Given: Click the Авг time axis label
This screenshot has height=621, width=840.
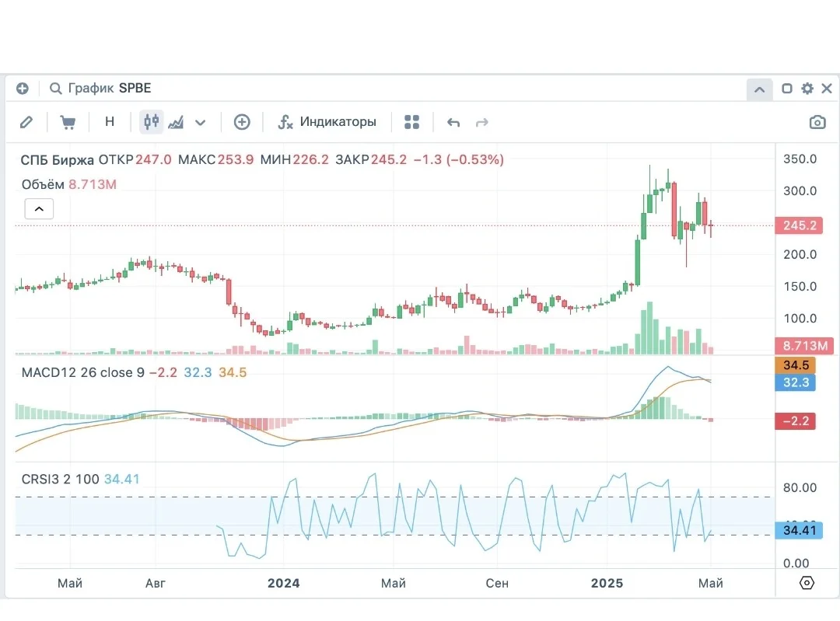Looking at the screenshot, I should 156,583.
